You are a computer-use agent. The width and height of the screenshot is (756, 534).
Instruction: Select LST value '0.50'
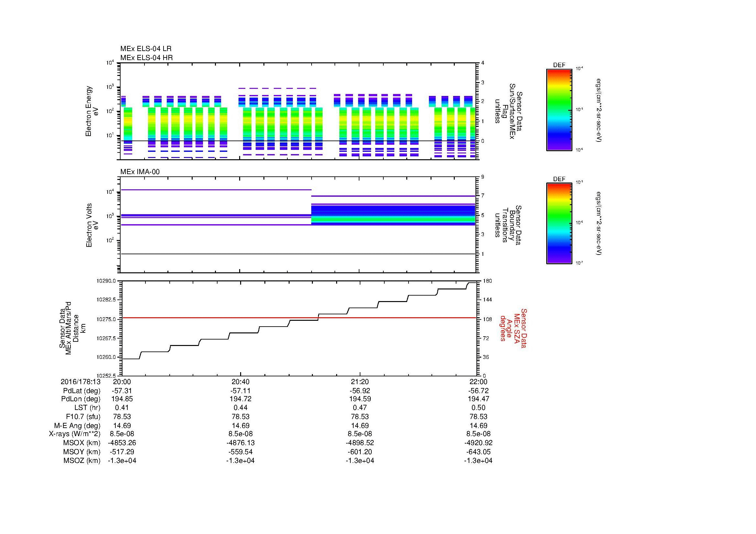[478, 408]
